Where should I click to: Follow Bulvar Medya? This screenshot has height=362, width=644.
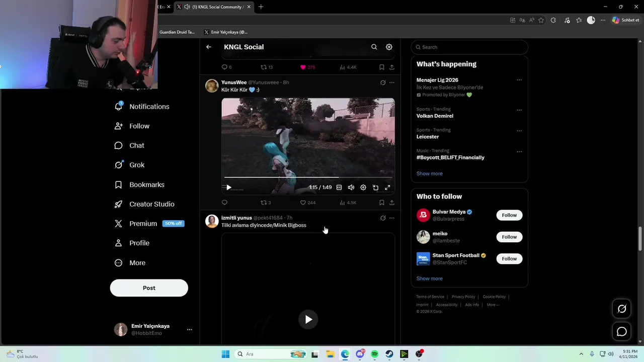coord(509,215)
